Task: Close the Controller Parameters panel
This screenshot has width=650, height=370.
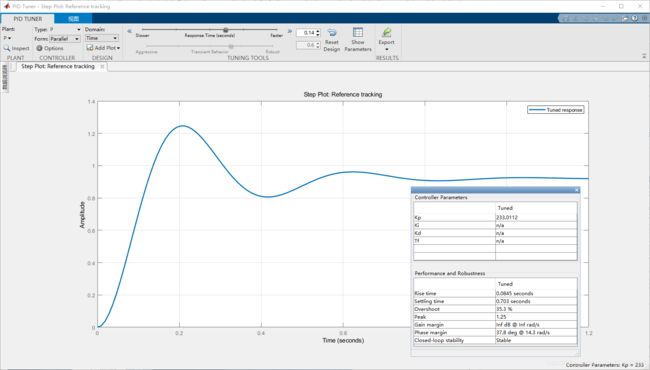Action: (x=576, y=190)
